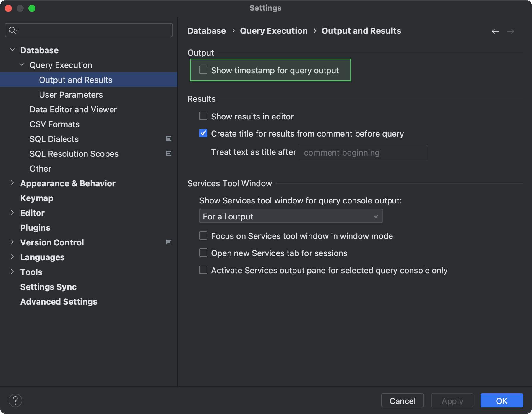Select User Parameters in the sidebar
The height and width of the screenshot is (414, 532).
pyautogui.click(x=71, y=94)
